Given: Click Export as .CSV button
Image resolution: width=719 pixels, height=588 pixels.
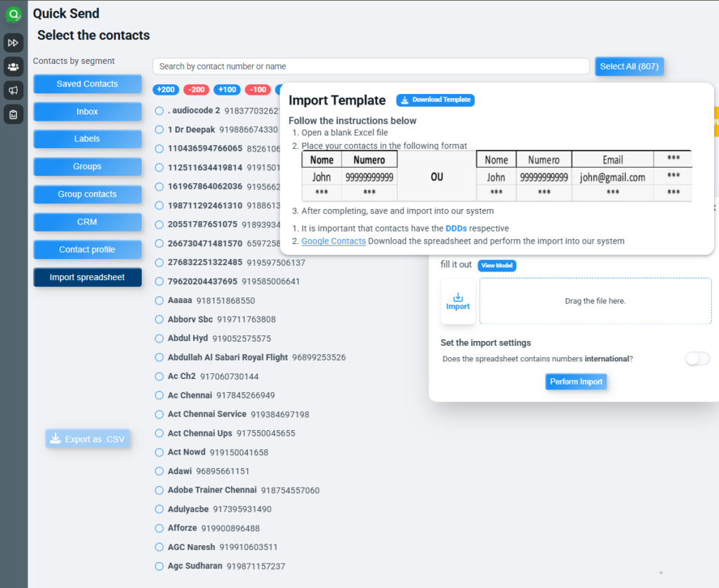Looking at the screenshot, I should pyautogui.click(x=88, y=439).
